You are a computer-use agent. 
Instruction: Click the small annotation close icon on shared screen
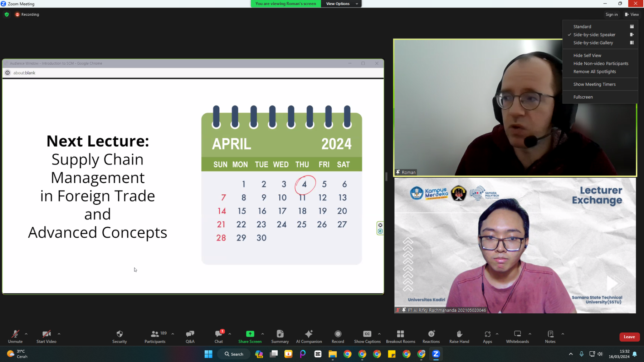[x=380, y=225]
